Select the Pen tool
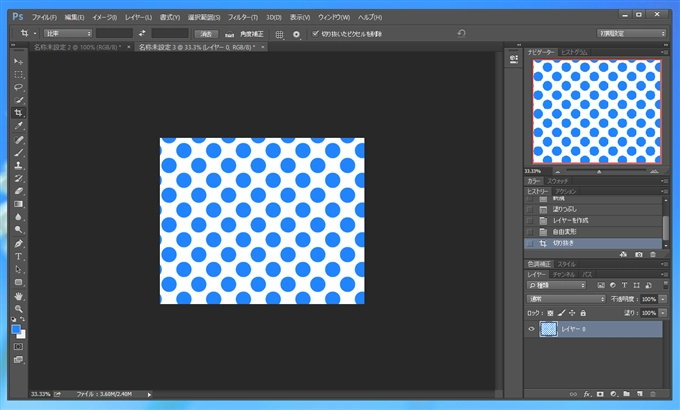The image size is (680, 410). [18, 243]
